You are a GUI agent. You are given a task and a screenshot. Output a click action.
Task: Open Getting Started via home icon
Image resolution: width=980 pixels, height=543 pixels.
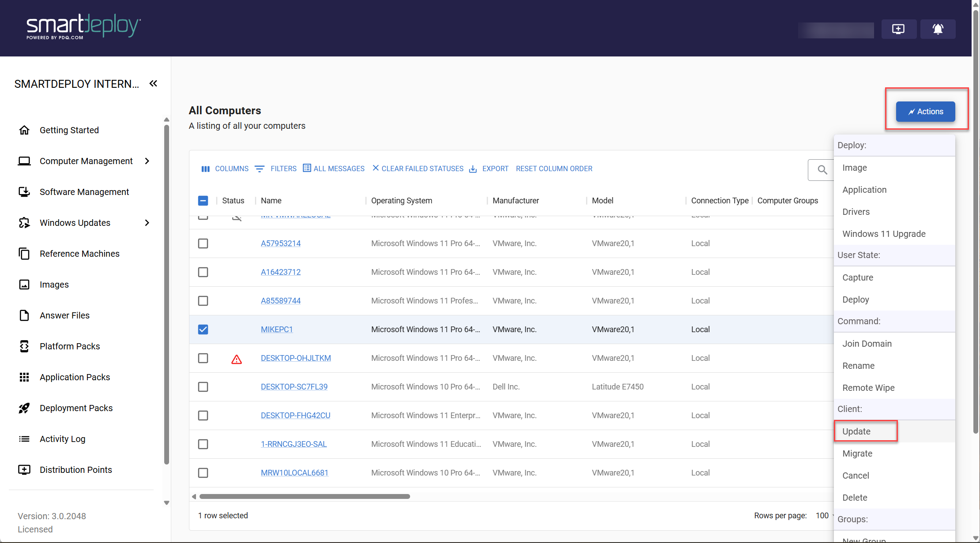pos(24,130)
